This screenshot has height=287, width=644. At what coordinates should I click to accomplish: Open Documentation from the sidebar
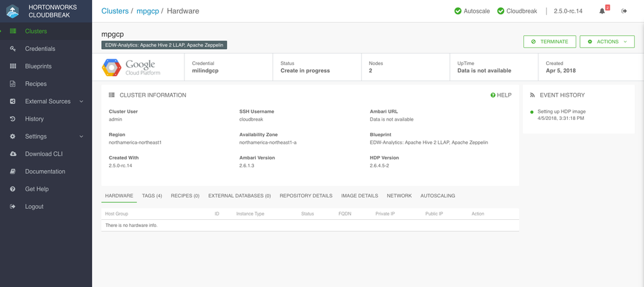[44, 172]
